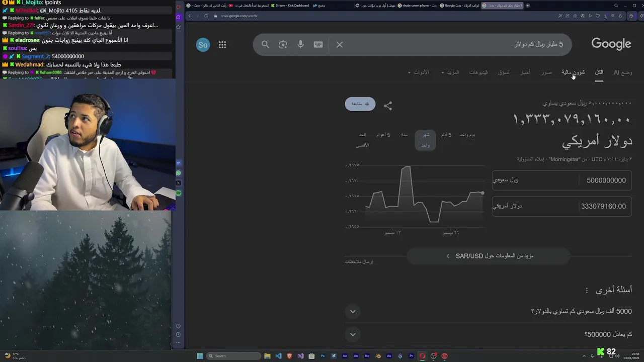Open X (Twitter) in the Opera sidebar

tap(179, 183)
